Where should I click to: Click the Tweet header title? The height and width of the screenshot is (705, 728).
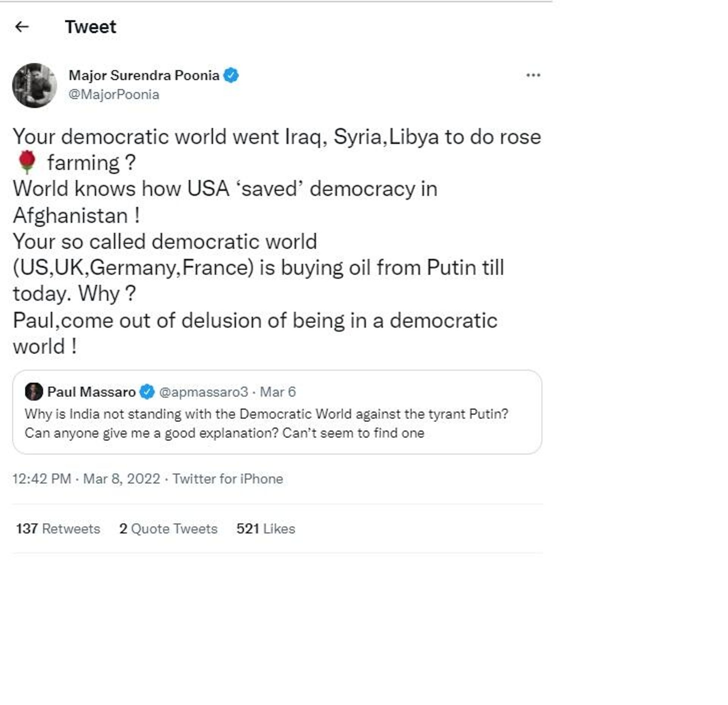(91, 27)
